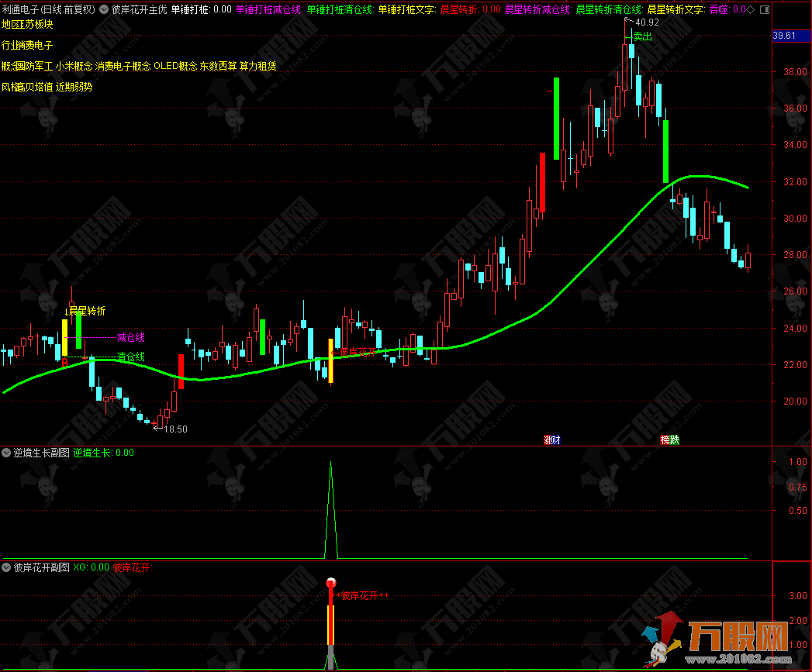The width and height of the screenshot is (812, 672).
Task: Click the 国防军工 concept tag
Action: [34, 66]
